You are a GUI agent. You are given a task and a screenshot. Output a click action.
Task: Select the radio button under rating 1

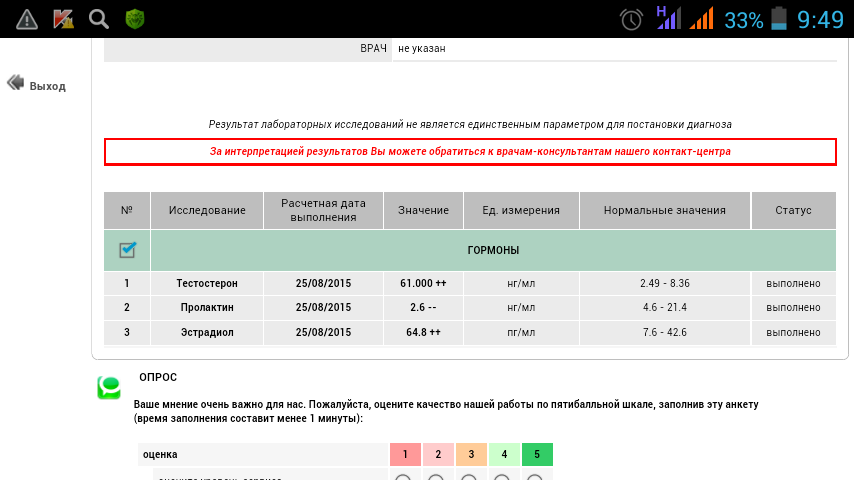(404, 477)
